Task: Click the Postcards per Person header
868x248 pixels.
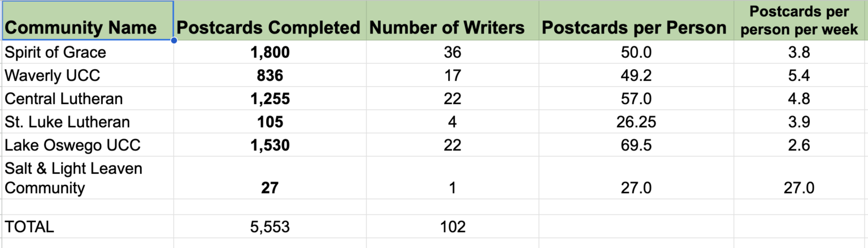Action: click(x=636, y=20)
